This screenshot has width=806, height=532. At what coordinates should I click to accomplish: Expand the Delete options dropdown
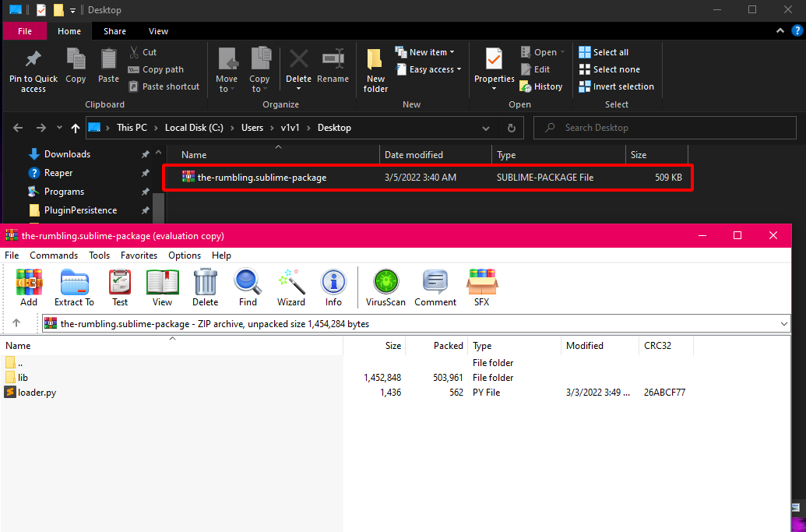pos(299,89)
